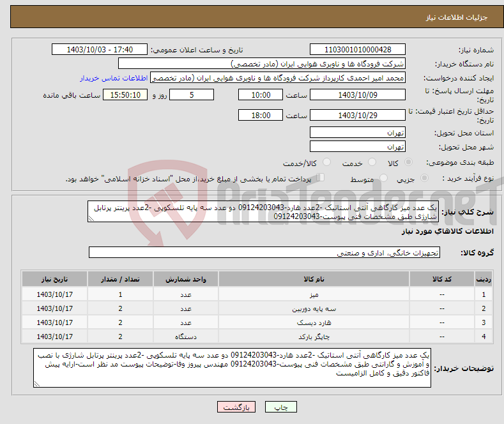504x424 pixels.
Task: Click the announcement date field 1403/10/03 - 17:40
Action: 100,49
